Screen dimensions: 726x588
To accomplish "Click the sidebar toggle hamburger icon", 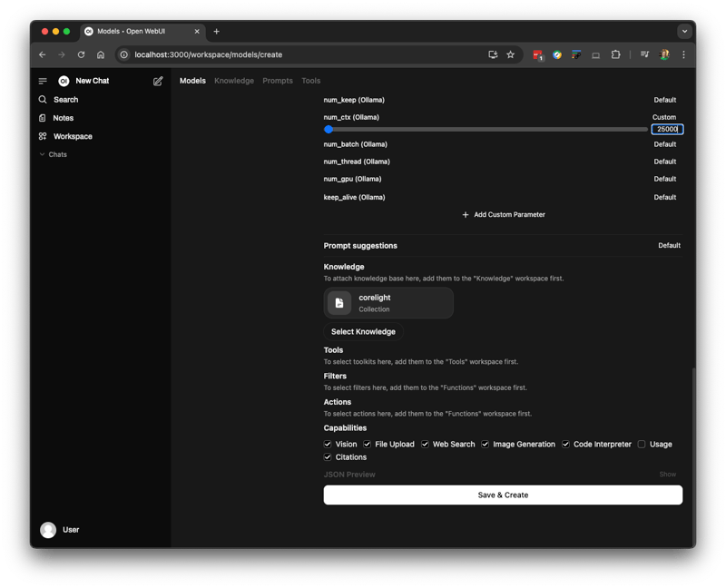I will (x=43, y=81).
